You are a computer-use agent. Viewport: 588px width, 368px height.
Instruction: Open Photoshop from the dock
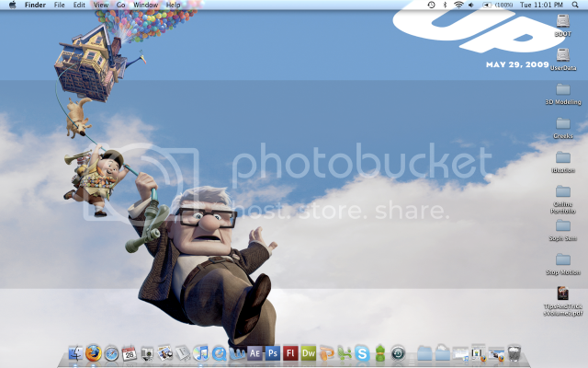[272, 353]
